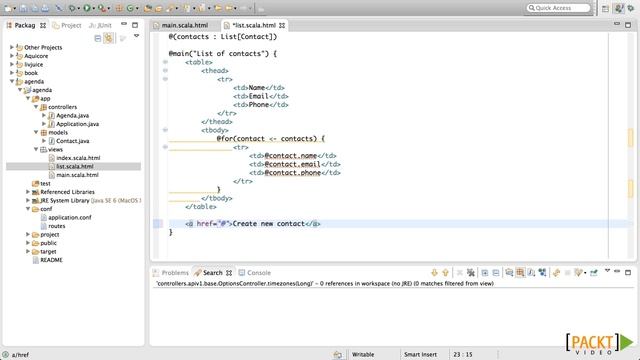The width and height of the screenshot is (640, 360).
Task: Click the New file wizard icon
Action: 8,8
